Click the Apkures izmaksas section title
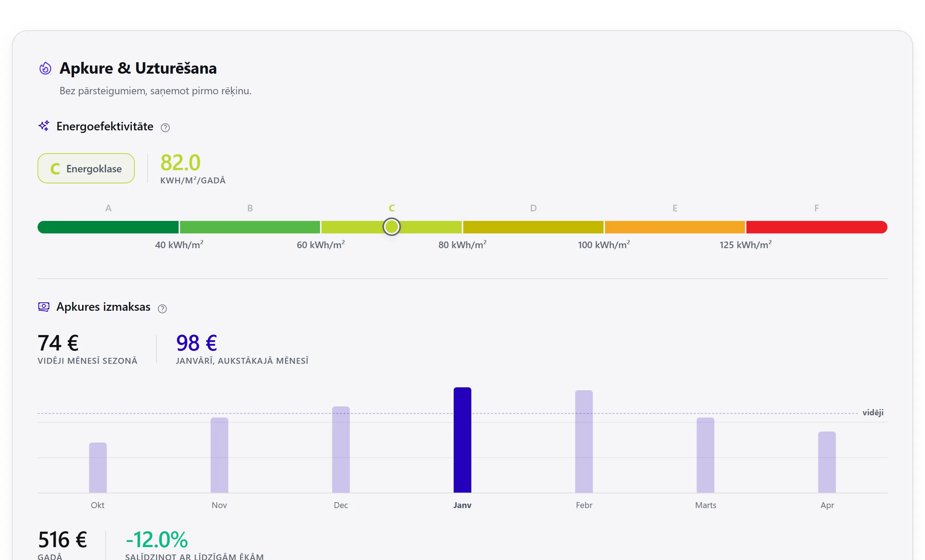The image size is (925, 560). pos(103,307)
